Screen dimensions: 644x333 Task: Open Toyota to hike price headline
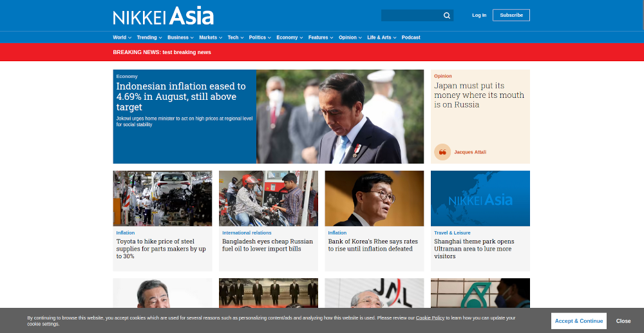coord(161,249)
